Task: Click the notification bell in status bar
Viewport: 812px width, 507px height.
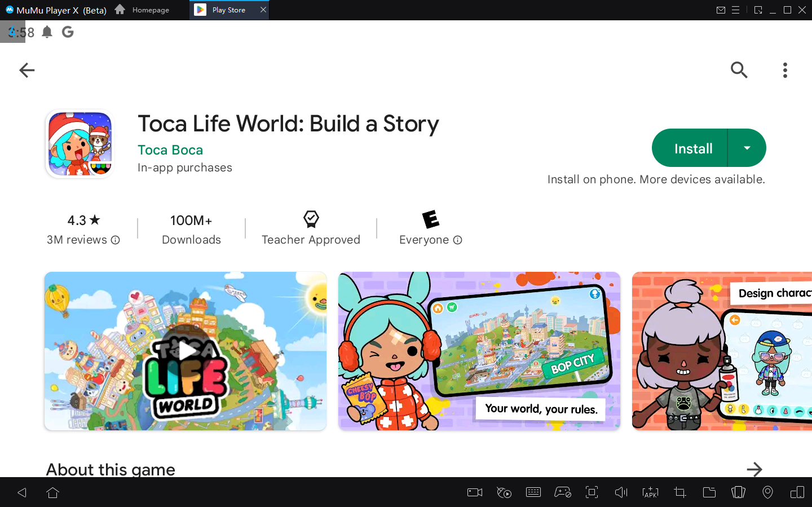Action: click(x=47, y=32)
